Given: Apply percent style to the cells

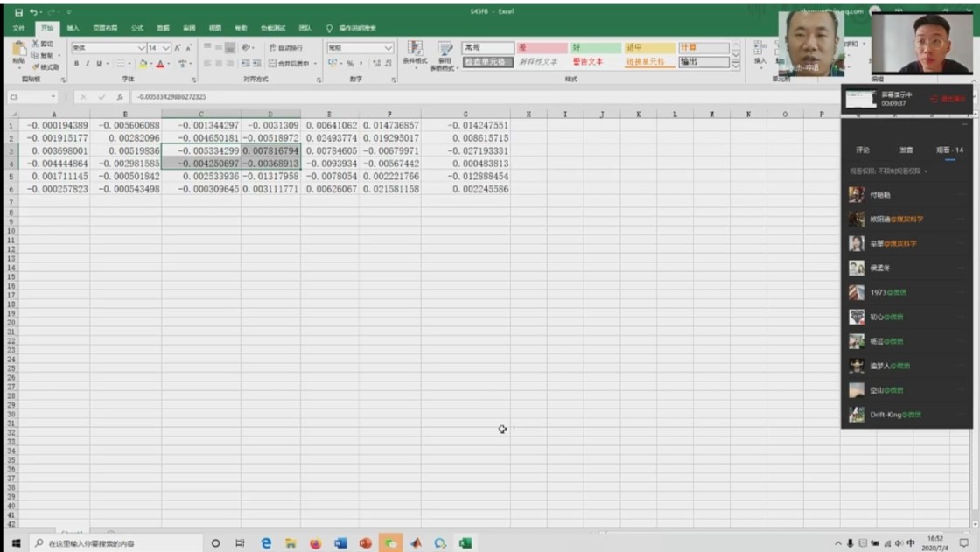Looking at the screenshot, I should tap(350, 64).
